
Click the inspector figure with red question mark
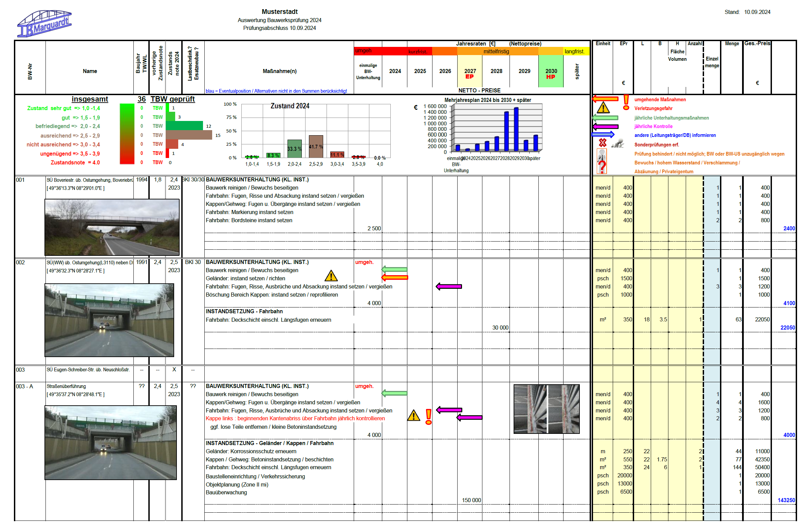click(x=602, y=161)
